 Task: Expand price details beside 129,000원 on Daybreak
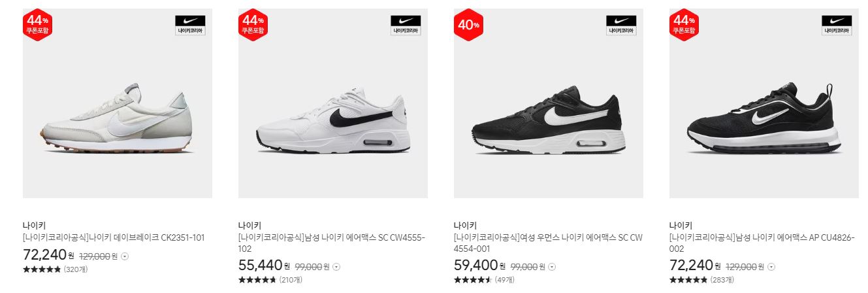[x=125, y=256]
